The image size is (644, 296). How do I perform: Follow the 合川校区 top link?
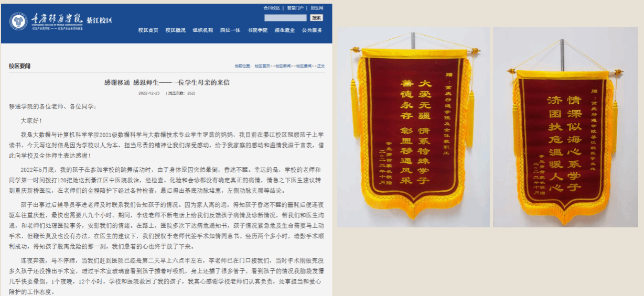pyautogui.click(x=272, y=8)
